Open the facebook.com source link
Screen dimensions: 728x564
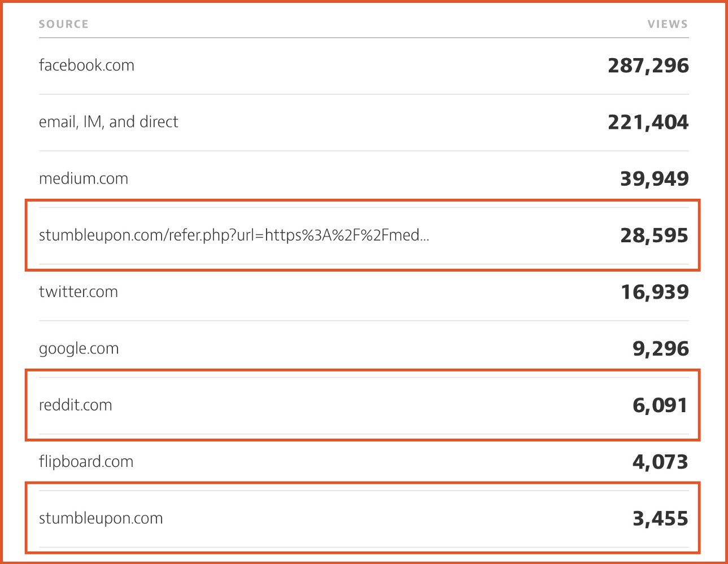86,65
